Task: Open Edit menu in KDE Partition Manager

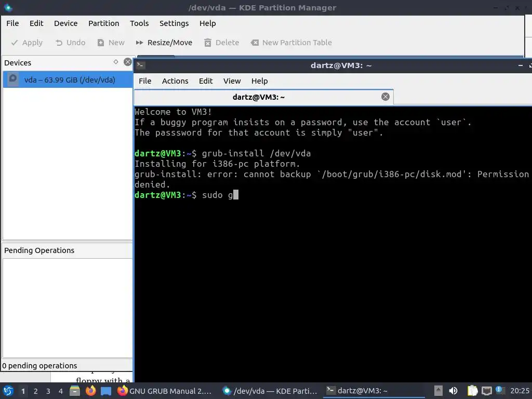Action: click(36, 23)
